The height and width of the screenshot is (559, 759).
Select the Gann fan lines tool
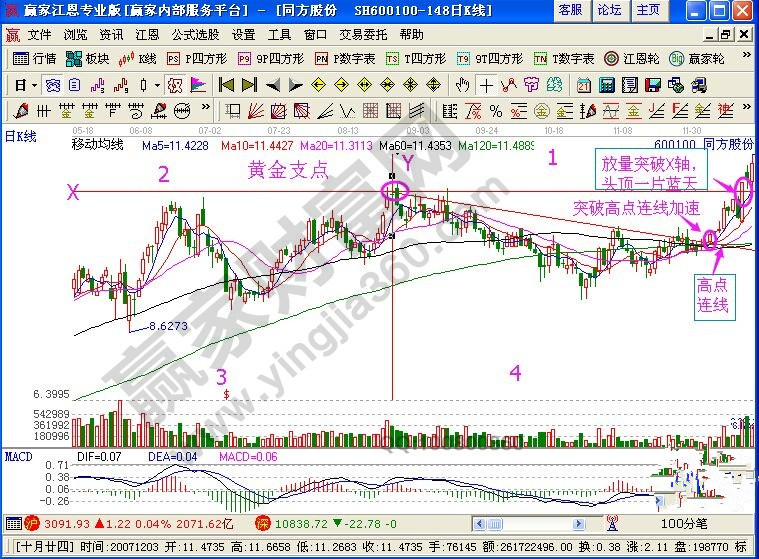[x=255, y=111]
